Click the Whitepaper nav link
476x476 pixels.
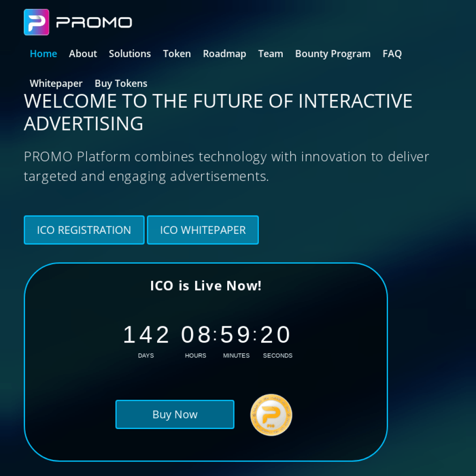56,84
